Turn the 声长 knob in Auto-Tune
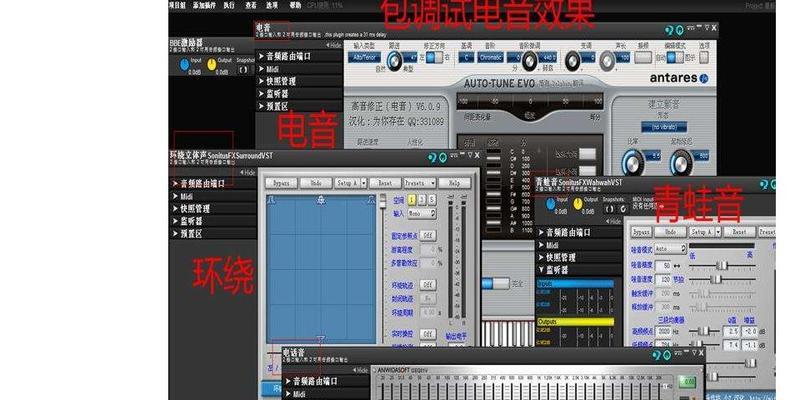This screenshot has width=800, height=400. (x=607, y=61)
